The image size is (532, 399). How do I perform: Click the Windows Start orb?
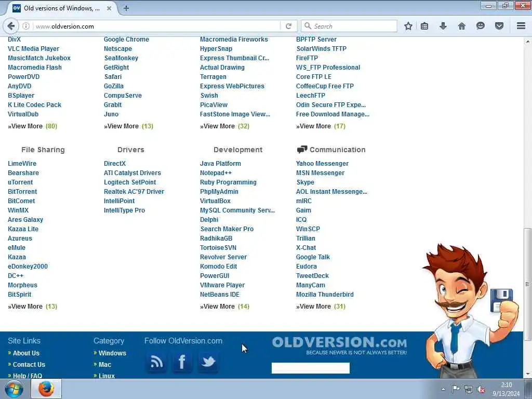[x=14, y=389]
